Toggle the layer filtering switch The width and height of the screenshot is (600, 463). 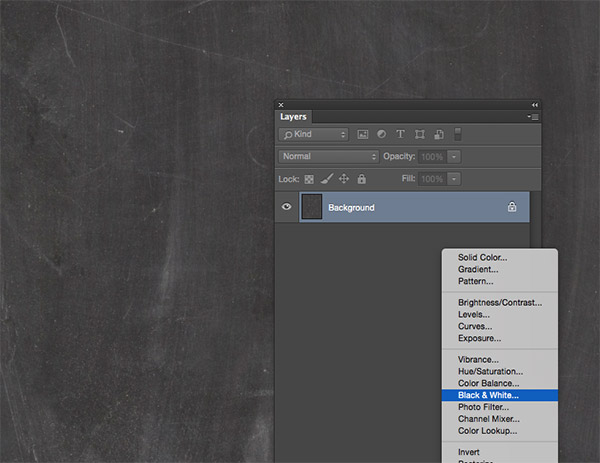click(458, 133)
